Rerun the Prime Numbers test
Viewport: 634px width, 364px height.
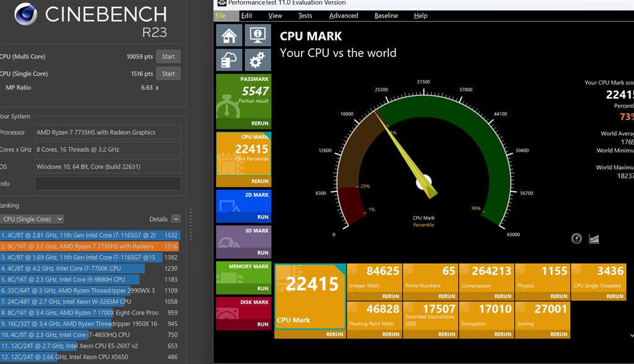446,296
